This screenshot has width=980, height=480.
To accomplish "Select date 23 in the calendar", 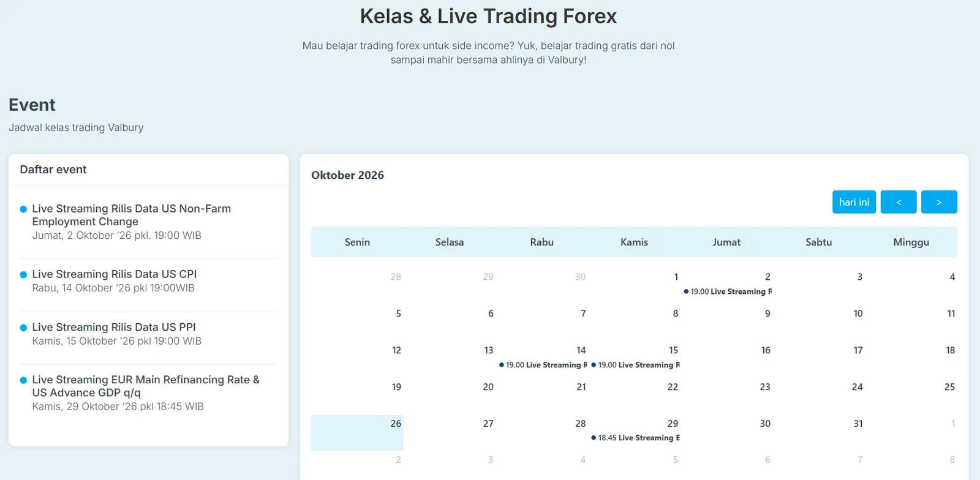I will 765,387.
